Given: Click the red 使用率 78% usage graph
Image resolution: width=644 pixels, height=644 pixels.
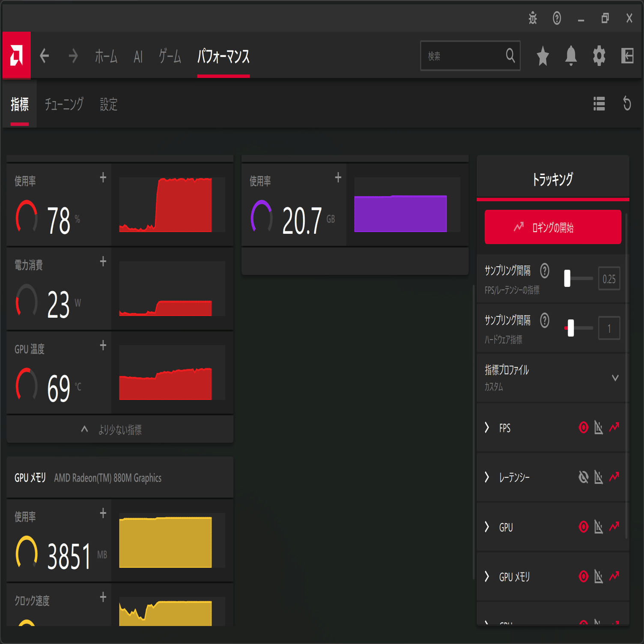Looking at the screenshot, I should click(x=172, y=205).
